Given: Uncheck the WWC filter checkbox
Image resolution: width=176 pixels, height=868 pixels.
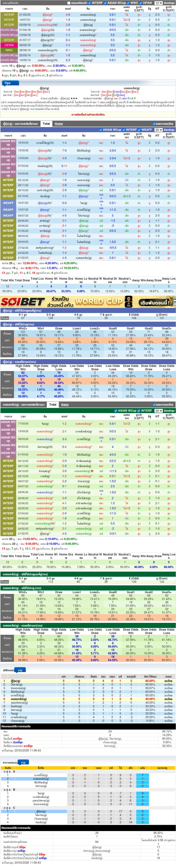Looking at the screenshot, I should coord(129,3).
